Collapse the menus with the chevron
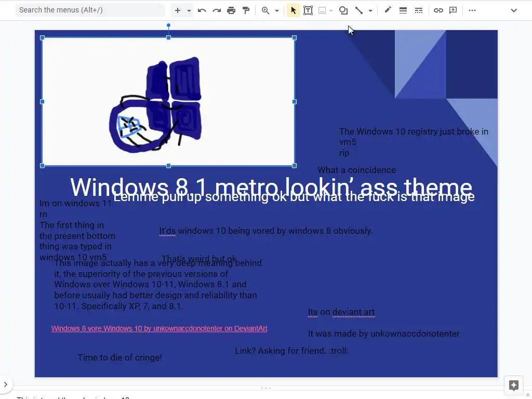This screenshot has height=399, width=532. pos(514,10)
